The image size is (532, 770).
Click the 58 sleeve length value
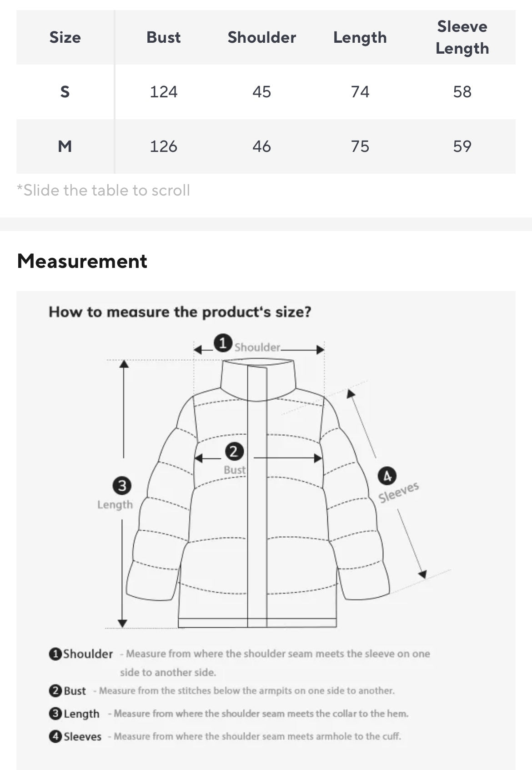[x=462, y=92]
